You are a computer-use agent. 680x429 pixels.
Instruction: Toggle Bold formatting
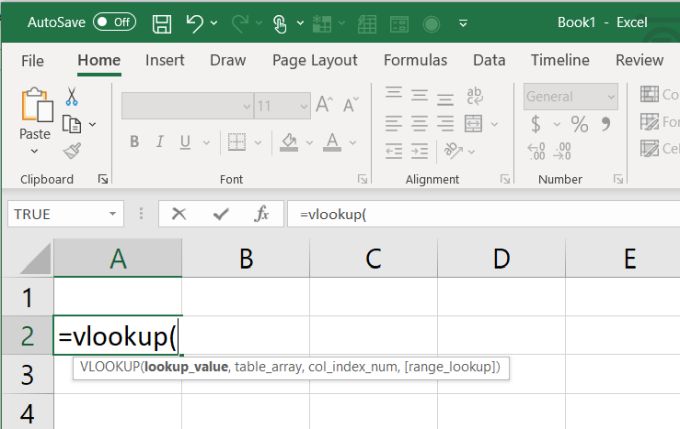click(x=134, y=142)
